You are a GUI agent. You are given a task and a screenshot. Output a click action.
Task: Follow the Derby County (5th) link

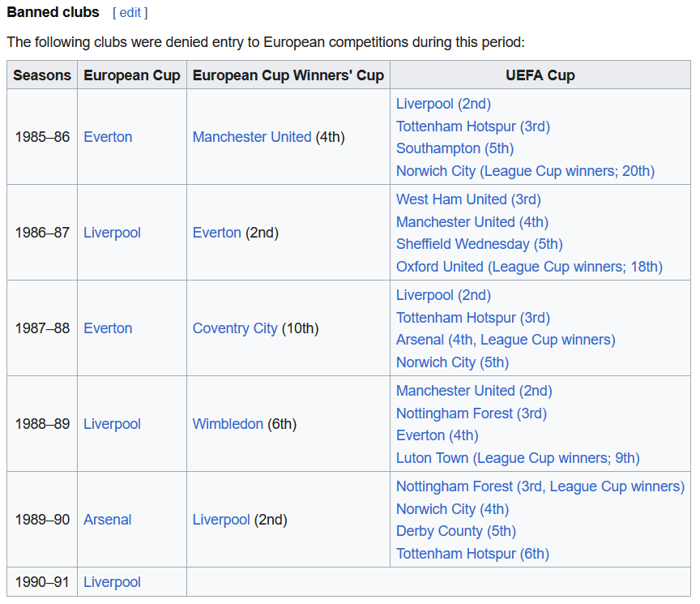(456, 531)
